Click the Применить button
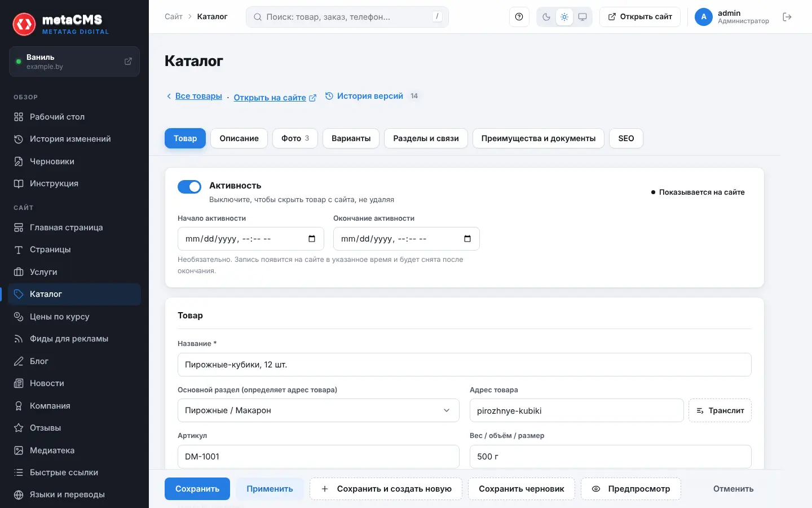Image resolution: width=812 pixels, height=508 pixels. pos(270,489)
